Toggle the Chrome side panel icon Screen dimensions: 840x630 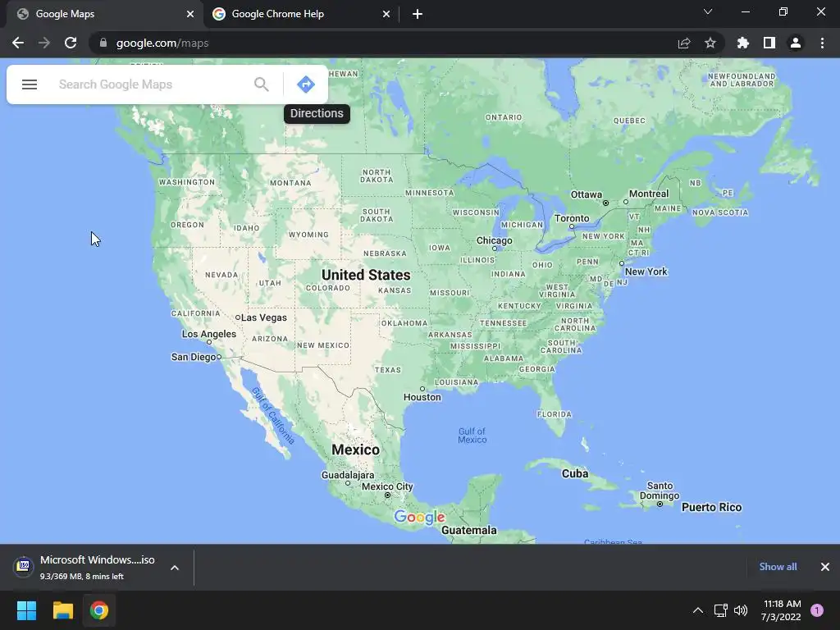(769, 43)
